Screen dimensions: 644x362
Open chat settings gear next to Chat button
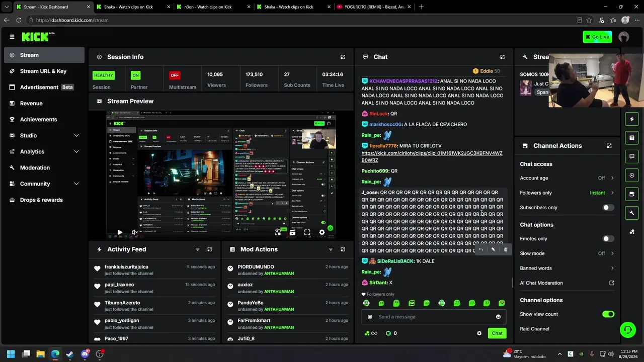click(x=479, y=333)
